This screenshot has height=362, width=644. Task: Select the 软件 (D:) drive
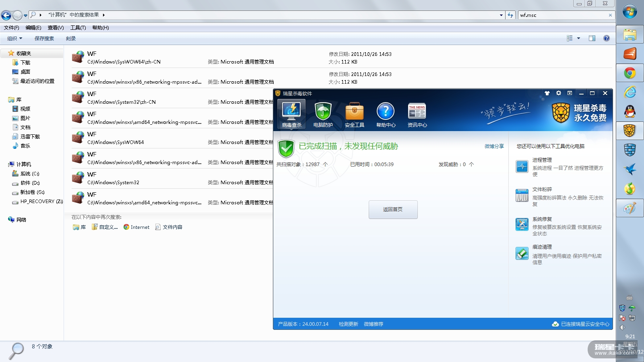click(x=26, y=183)
